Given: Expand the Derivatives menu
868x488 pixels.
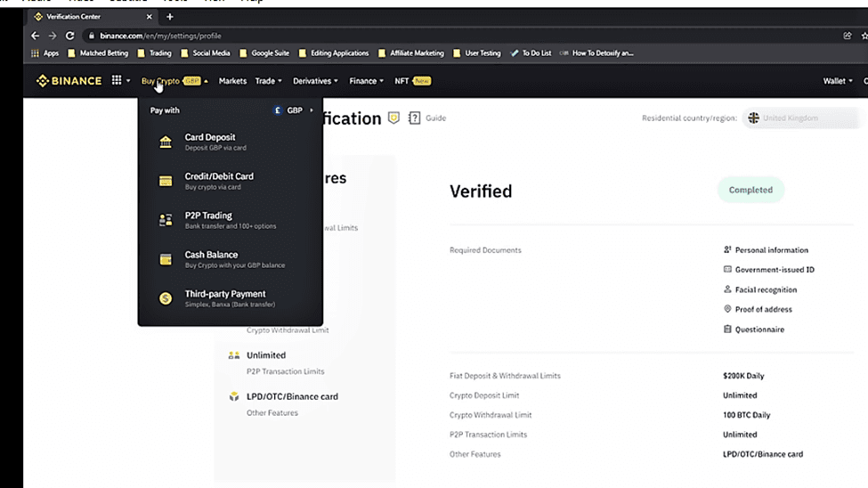Looking at the screenshot, I should pos(315,81).
